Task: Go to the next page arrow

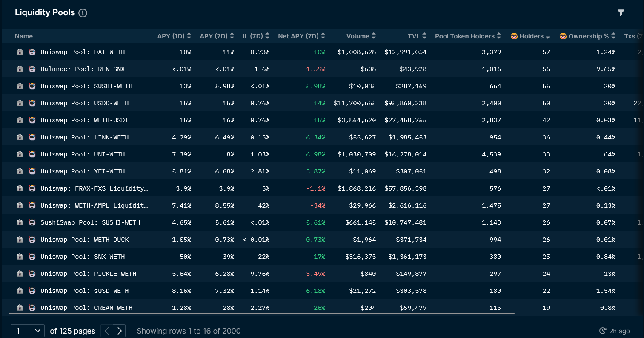Action: point(120,331)
